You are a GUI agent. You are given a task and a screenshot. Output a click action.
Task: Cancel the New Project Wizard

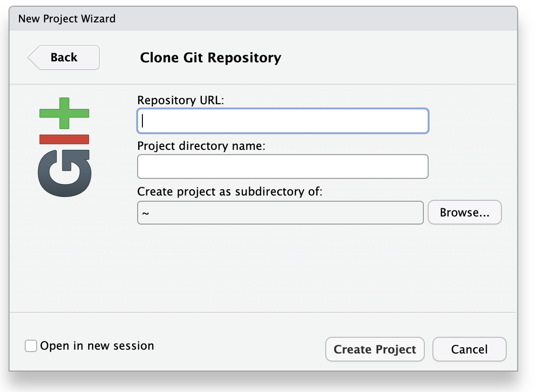(469, 350)
